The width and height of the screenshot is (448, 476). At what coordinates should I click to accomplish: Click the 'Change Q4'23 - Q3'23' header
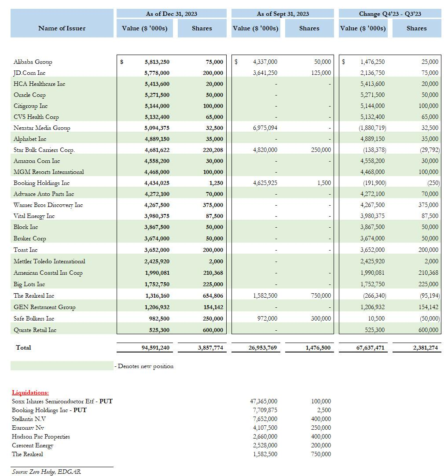point(390,14)
